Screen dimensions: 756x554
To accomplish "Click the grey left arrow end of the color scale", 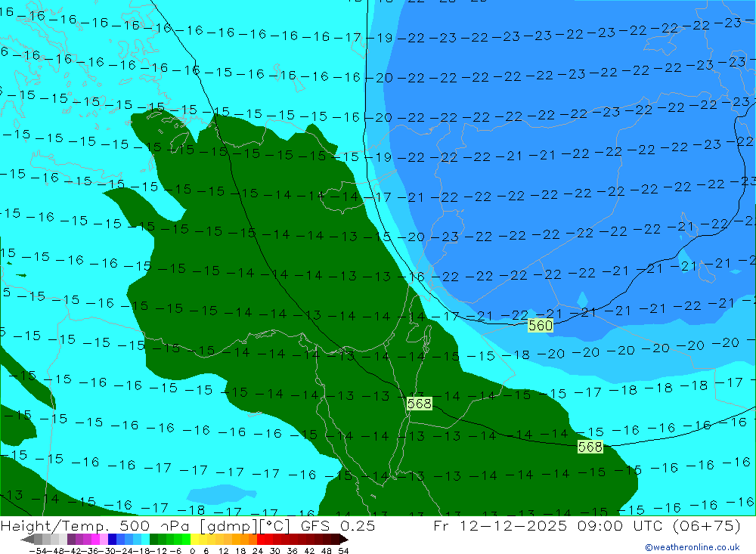I will coord(26,540).
